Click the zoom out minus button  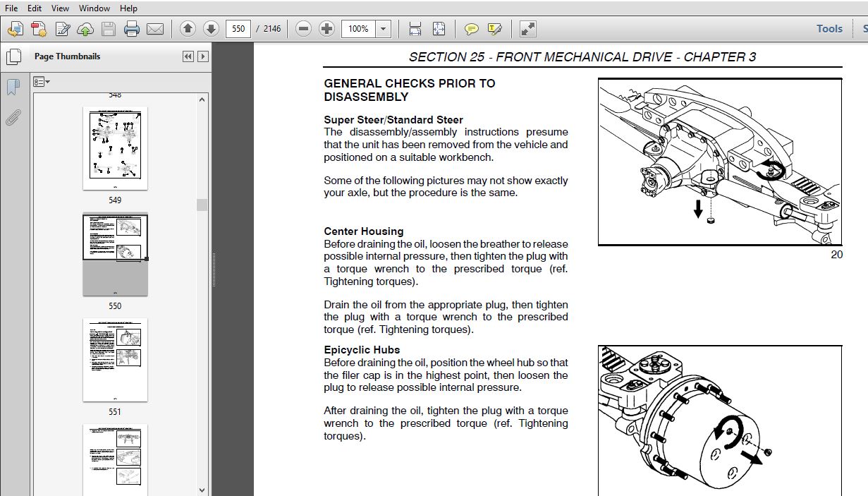tap(303, 29)
